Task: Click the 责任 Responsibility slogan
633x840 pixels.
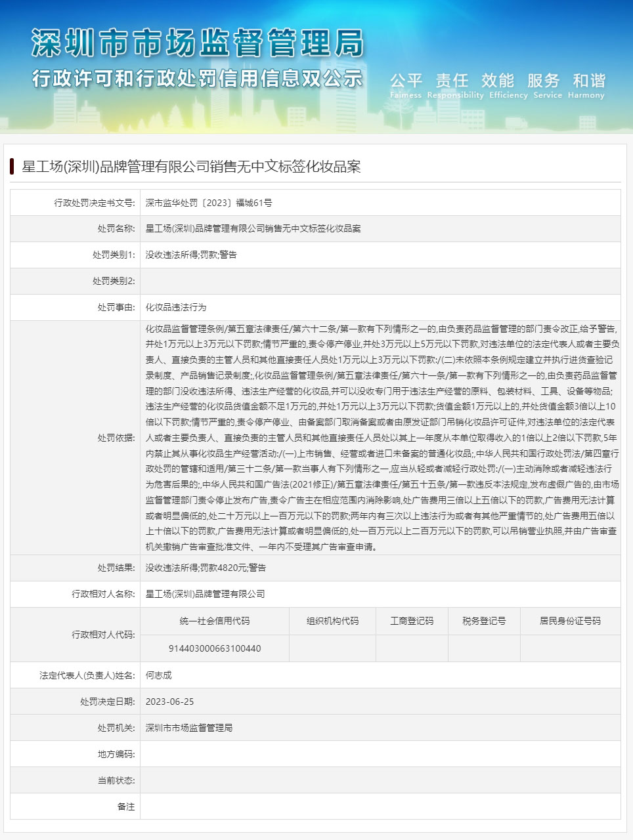Action: 455,85
